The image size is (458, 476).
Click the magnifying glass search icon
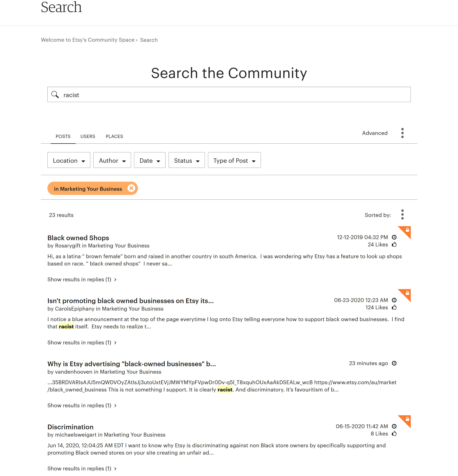[x=55, y=95]
